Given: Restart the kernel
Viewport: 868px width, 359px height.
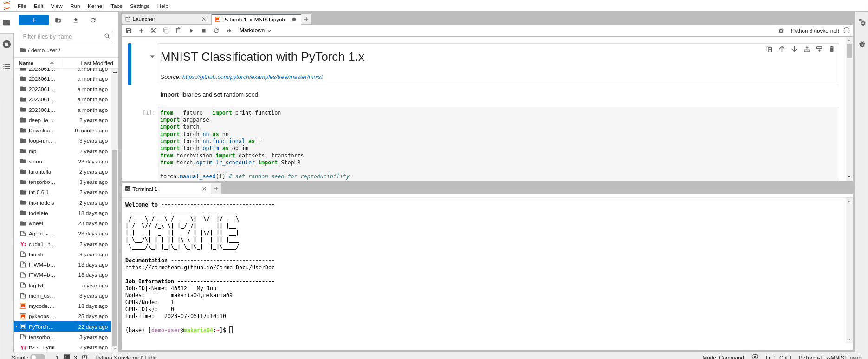Looking at the screenshot, I should click(216, 31).
